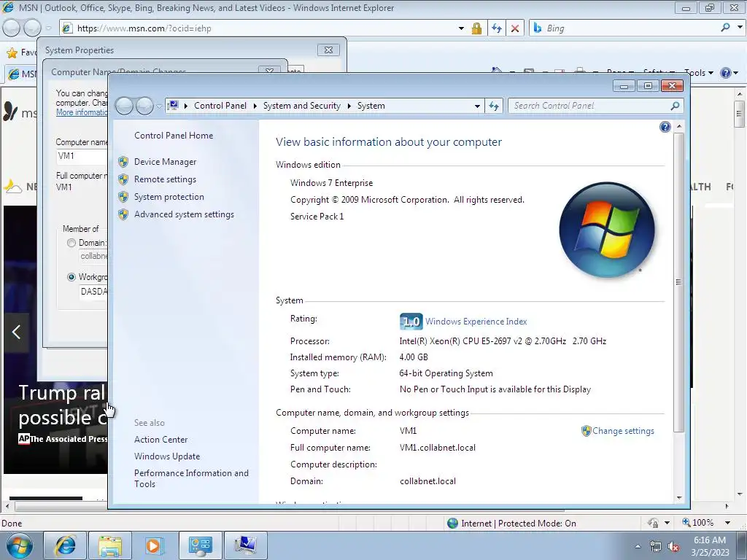This screenshot has height=560, width=747.
Task: Open IE Tools menu
Action: tap(699, 73)
